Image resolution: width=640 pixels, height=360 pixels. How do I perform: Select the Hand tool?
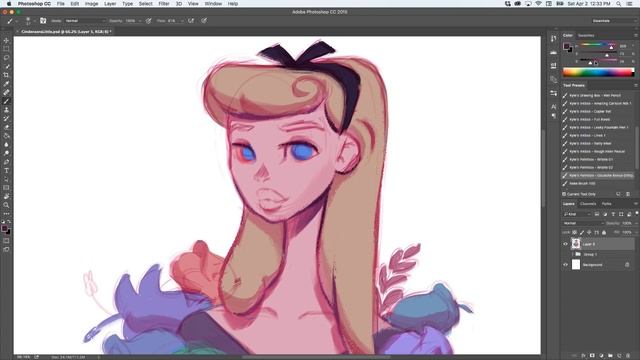click(6, 196)
